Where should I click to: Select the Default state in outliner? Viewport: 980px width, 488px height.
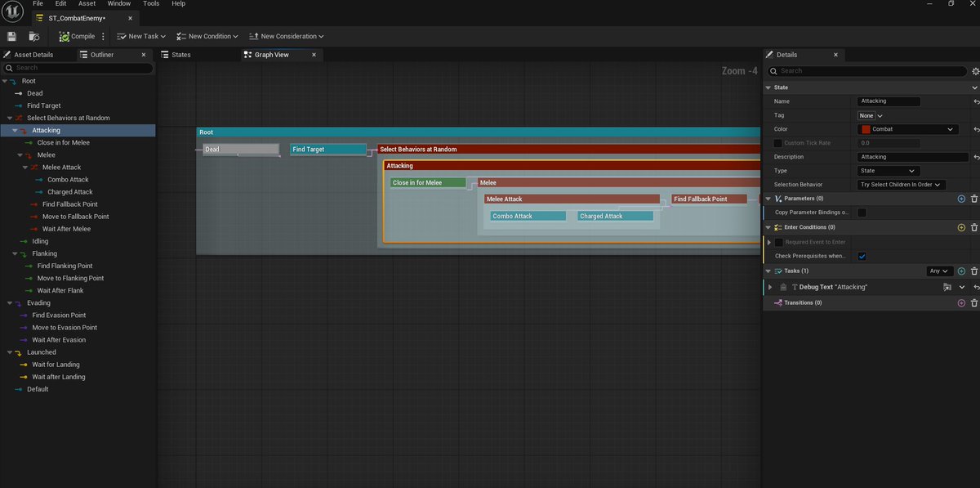tap(38, 389)
